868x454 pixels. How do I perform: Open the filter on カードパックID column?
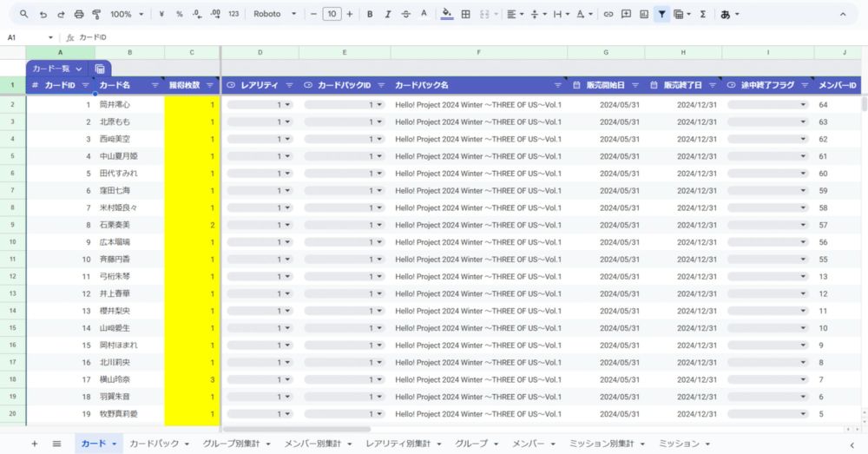click(x=381, y=85)
